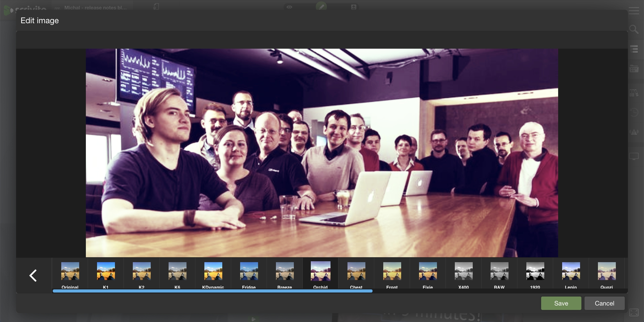The height and width of the screenshot is (322, 644).
Task: Go back using the left chevron arrow
Action: pyautogui.click(x=33, y=275)
